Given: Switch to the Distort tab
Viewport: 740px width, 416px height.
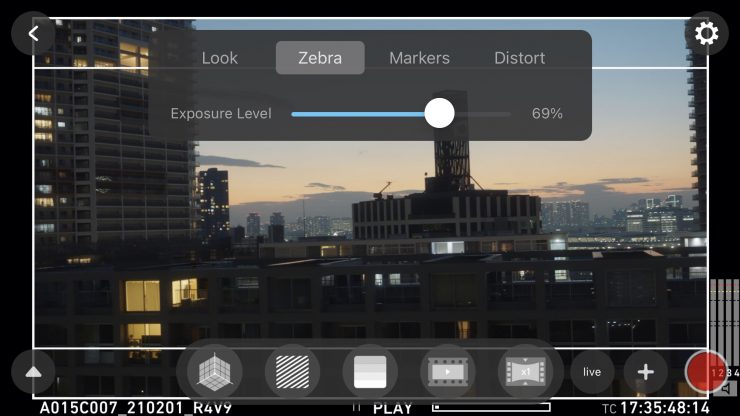Looking at the screenshot, I should tap(520, 58).
